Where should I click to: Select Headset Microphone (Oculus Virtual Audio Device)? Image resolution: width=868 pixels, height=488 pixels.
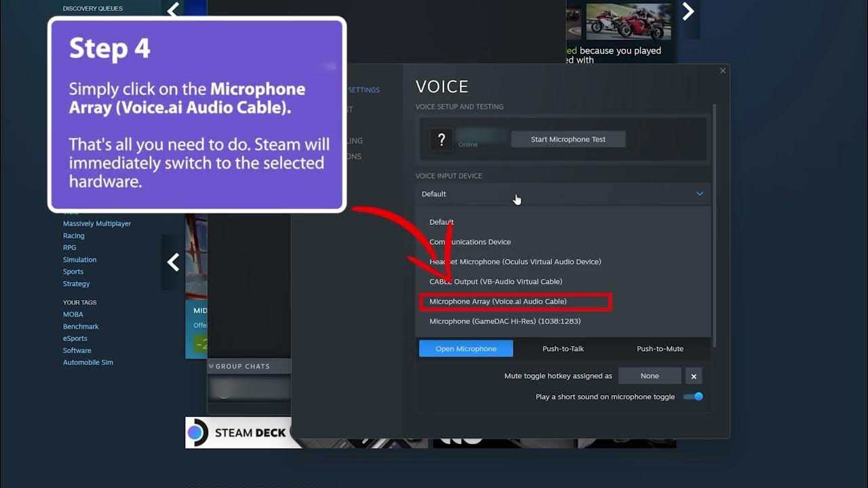click(x=515, y=262)
